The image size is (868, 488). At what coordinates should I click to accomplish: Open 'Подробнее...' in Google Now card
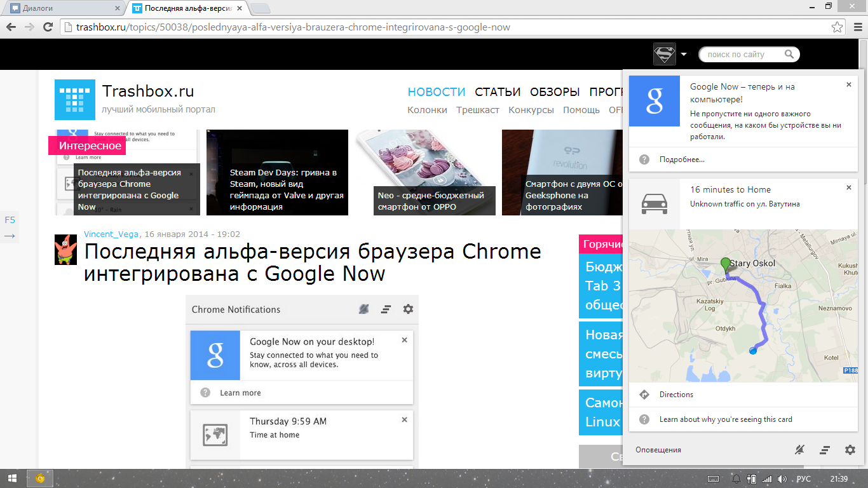(x=682, y=159)
